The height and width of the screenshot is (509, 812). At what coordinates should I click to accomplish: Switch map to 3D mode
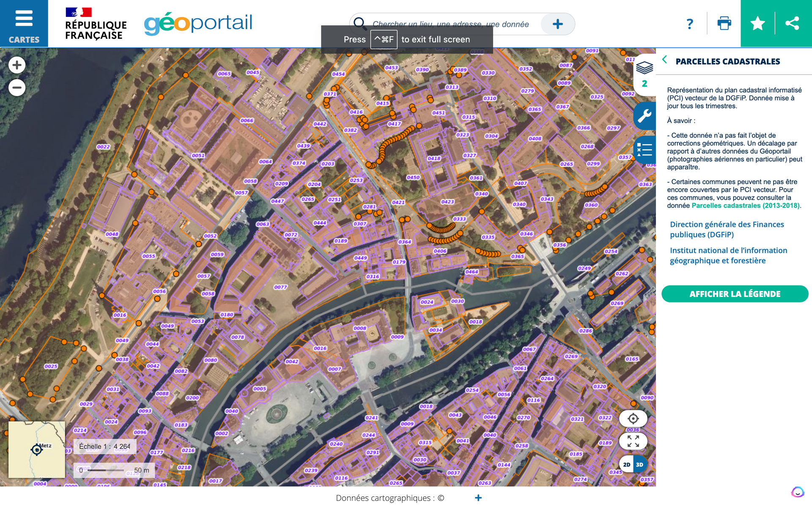pyautogui.click(x=640, y=465)
